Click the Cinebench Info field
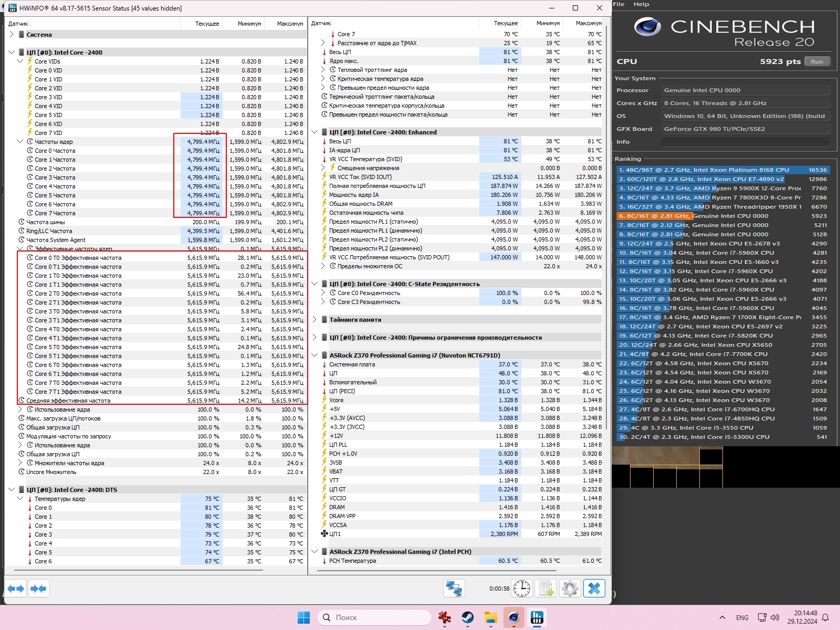This screenshot has height=630, width=840. (x=745, y=142)
